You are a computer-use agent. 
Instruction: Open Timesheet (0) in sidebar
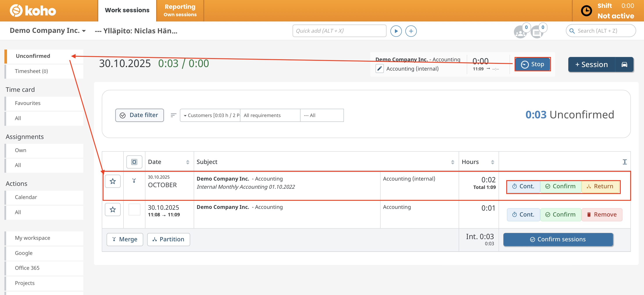click(x=31, y=71)
